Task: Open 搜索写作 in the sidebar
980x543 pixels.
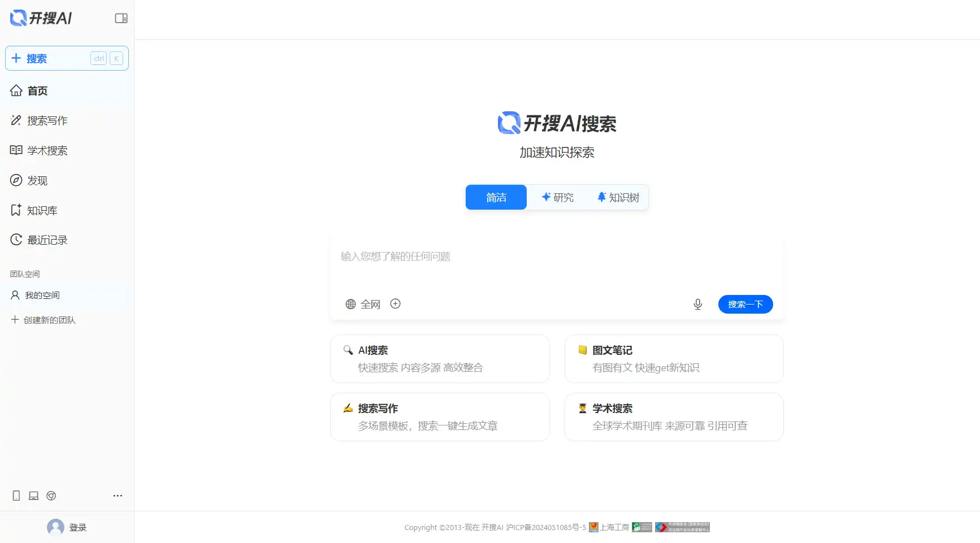Action: (67, 120)
